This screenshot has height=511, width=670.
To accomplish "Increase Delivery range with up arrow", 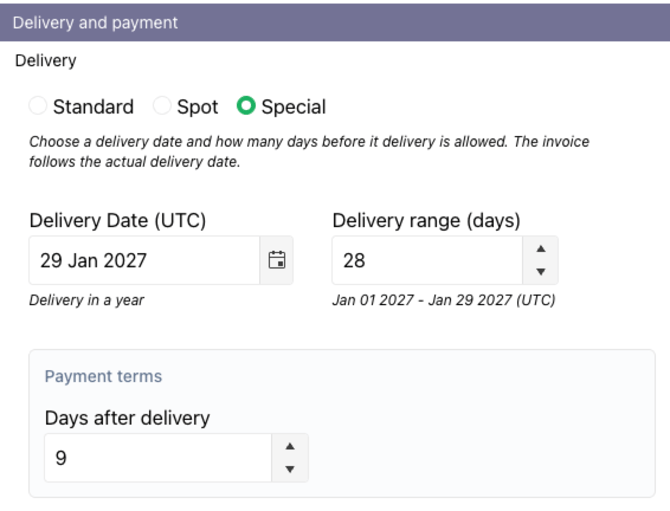I will coord(541,250).
